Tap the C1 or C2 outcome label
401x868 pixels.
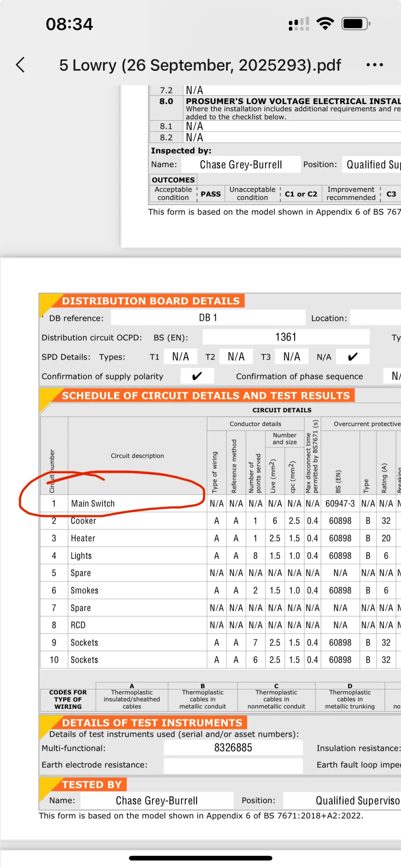pos(301,194)
